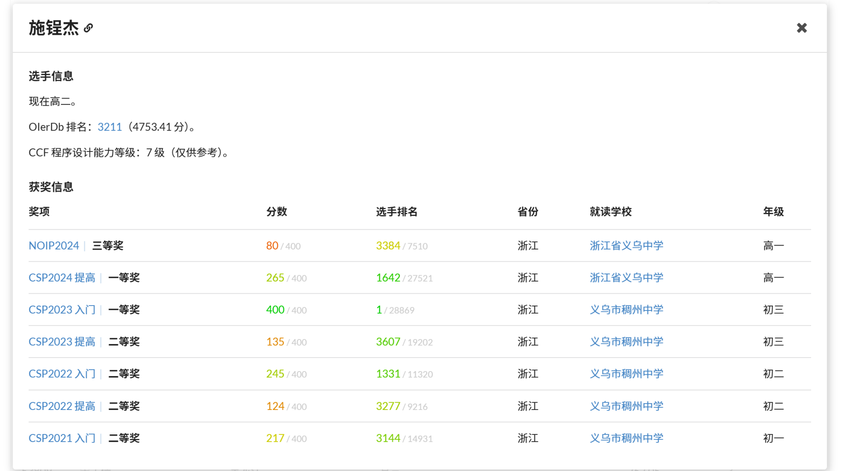Image resolution: width=868 pixels, height=471 pixels.
Task: Click the 选手排名 column header
Action: click(396, 212)
